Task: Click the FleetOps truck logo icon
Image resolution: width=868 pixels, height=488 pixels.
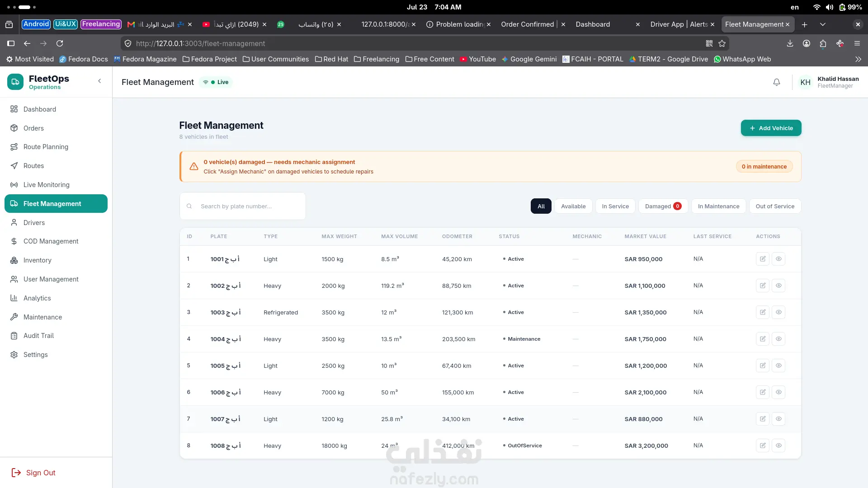Action: 15,82
